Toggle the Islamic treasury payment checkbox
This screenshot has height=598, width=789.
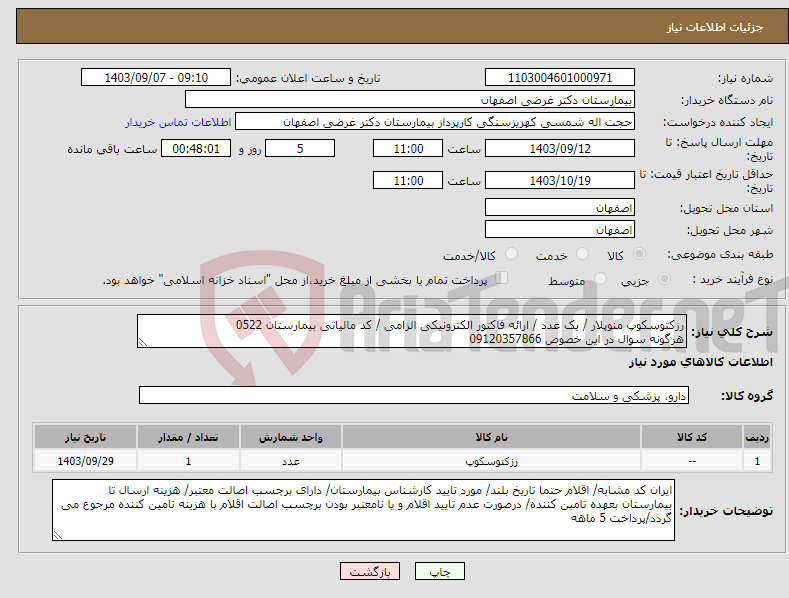point(502,278)
